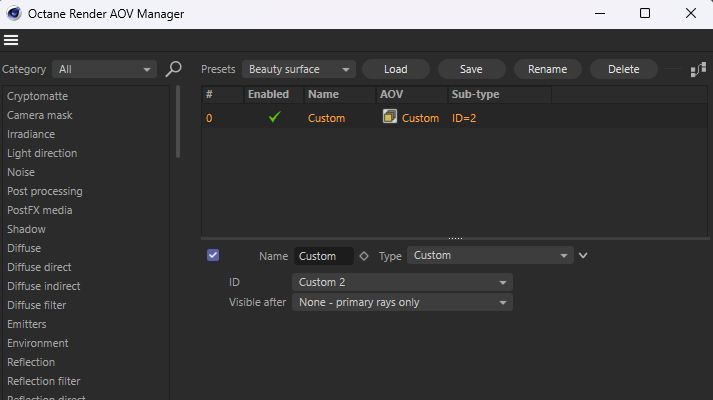Open the Category dropdown showing All
Image resolution: width=713 pixels, height=400 pixels.
[104, 70]
